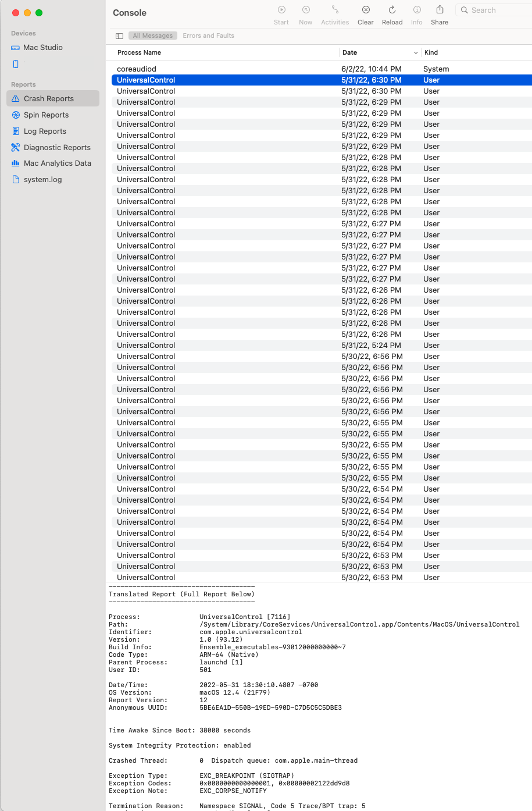532x811 pixels.
Task: Click the Console window title
Action: pyautogui.click(x=130, y=13)
